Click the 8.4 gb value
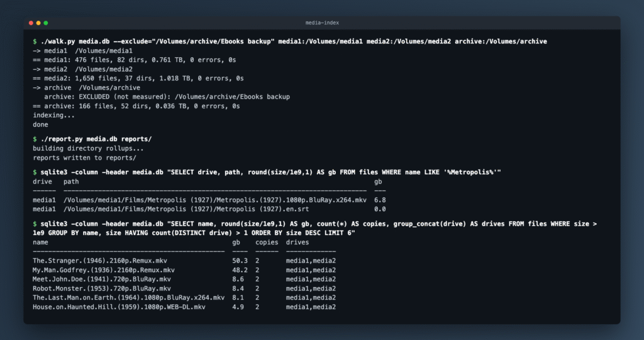The image size is (644, 340). (238, 288)
